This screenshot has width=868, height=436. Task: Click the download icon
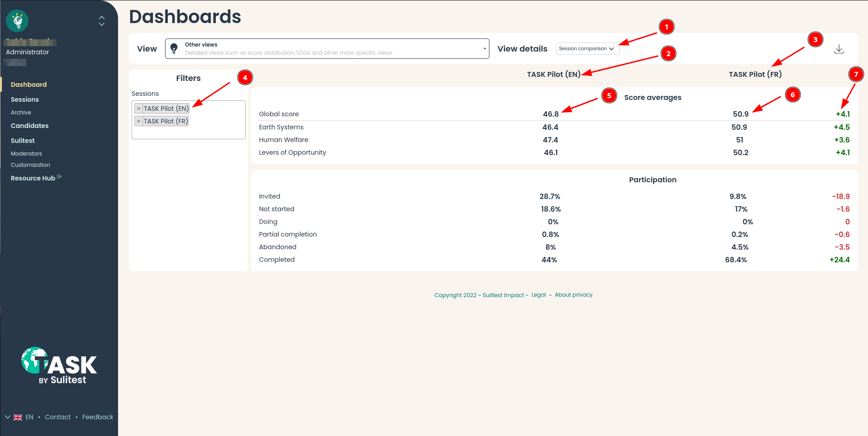coord(839,49)
